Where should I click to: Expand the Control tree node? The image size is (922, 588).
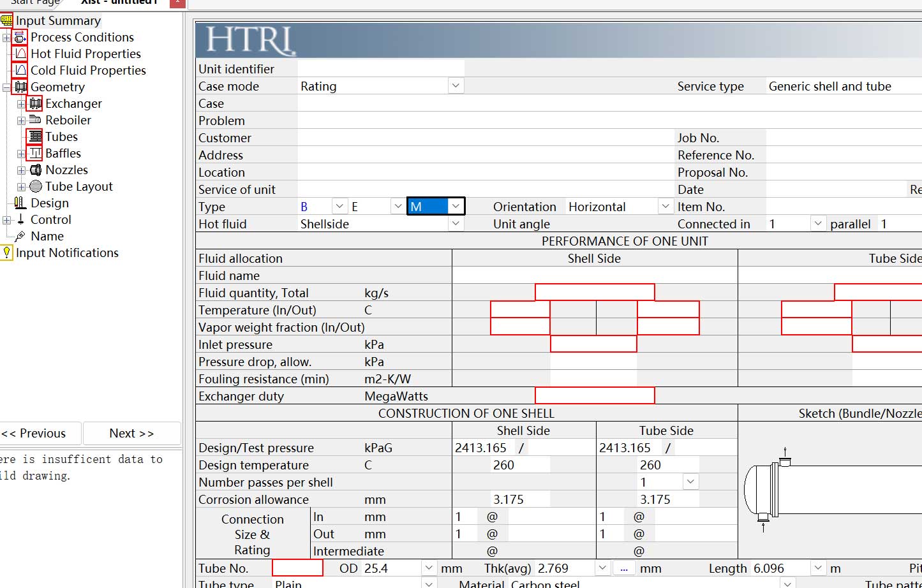pyautogui.click(x=6, y=220)
